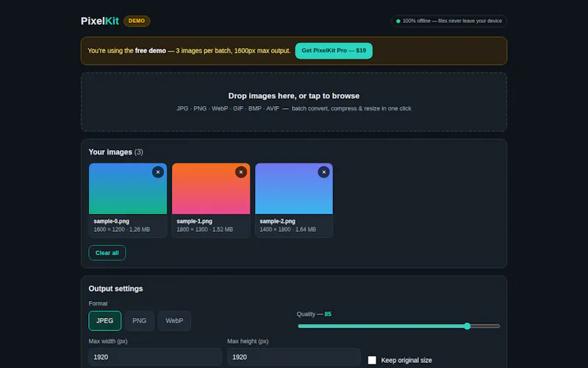The image size is (588, 368).
Task: Click the DEMO badge
Action: pyautogui.click(x=137, y=21)
